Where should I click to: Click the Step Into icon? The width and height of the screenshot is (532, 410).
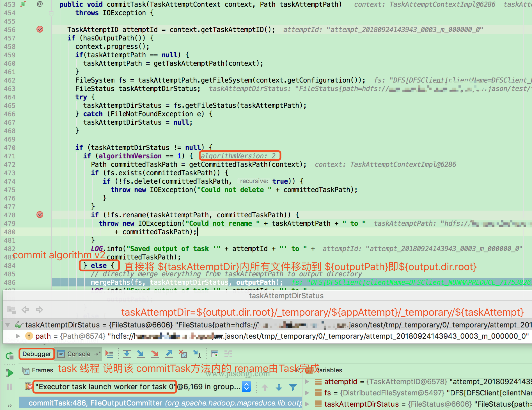coord(141,354)
